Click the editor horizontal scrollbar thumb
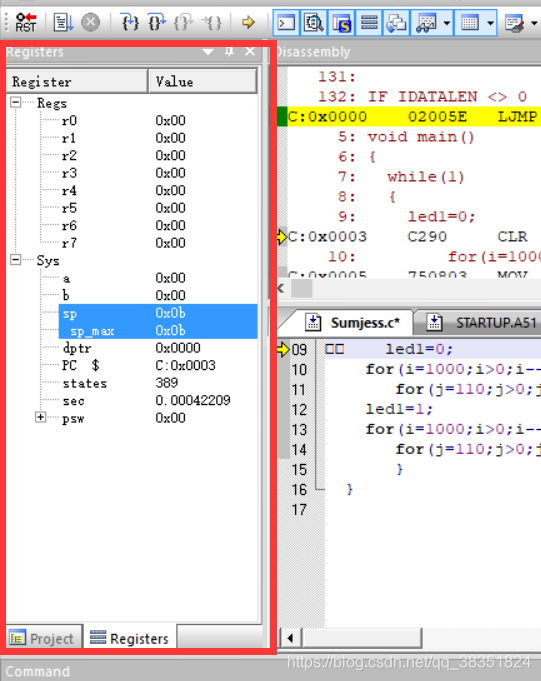Image resolution: width=541 pixels, height=681 pixels. tap(362, 638)
